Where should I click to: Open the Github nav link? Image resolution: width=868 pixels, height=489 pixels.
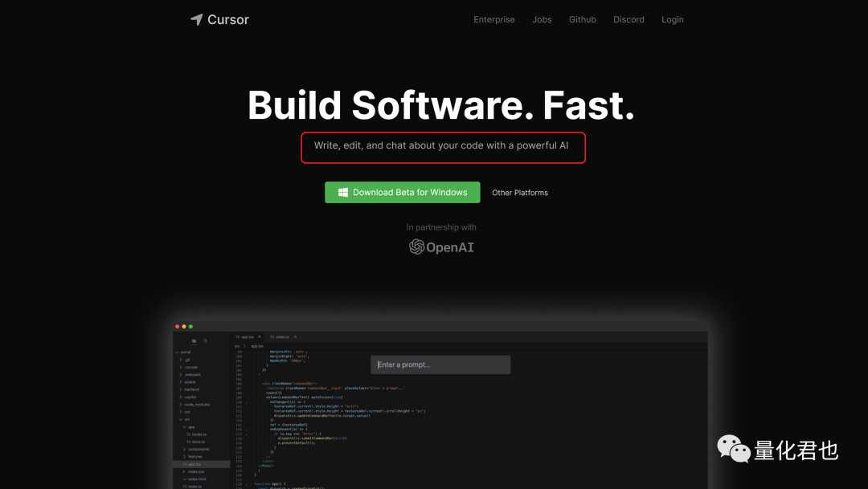click(x=583, y=19)
